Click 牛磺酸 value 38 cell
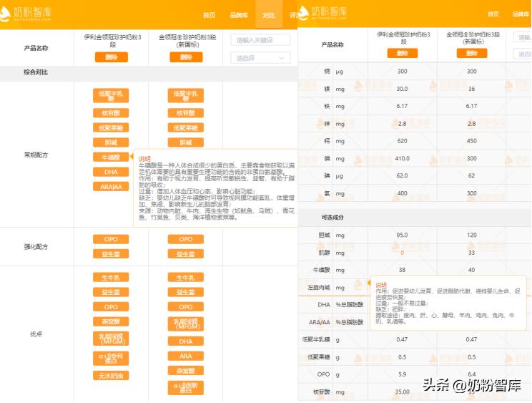The image size is (532, 403). point(403,270)
